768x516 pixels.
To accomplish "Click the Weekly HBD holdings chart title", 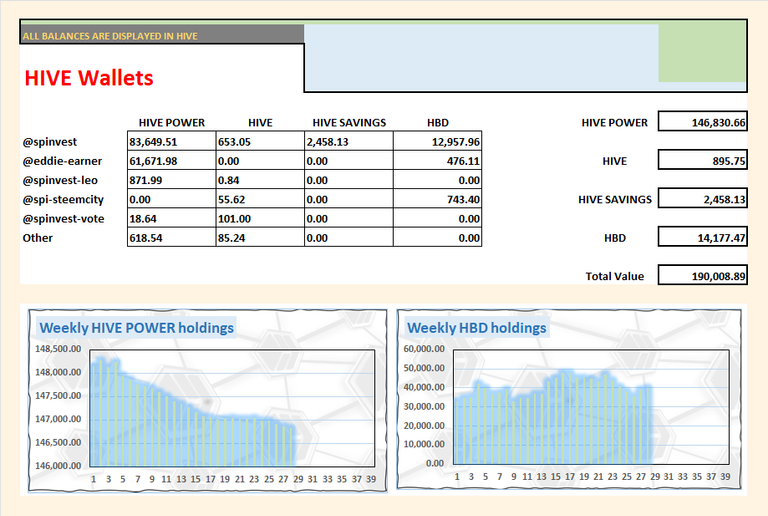I will click(x=477, y=328).
